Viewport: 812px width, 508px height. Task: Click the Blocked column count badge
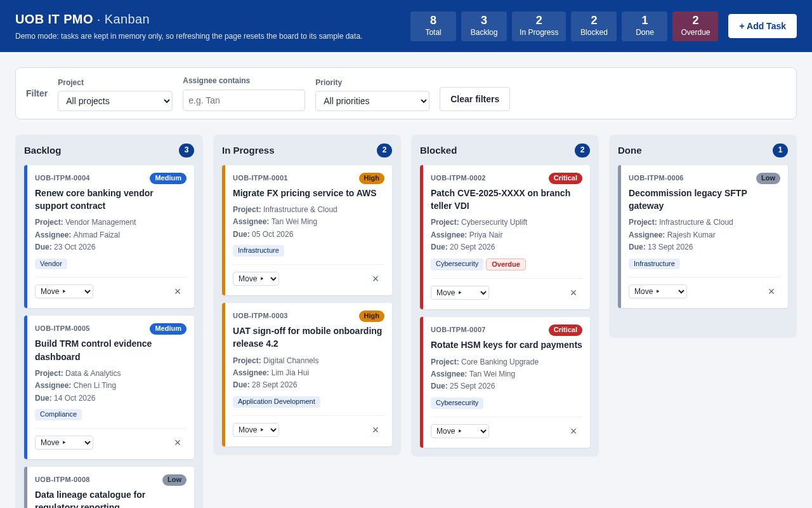pyautogui.click(x=582, y=150)
